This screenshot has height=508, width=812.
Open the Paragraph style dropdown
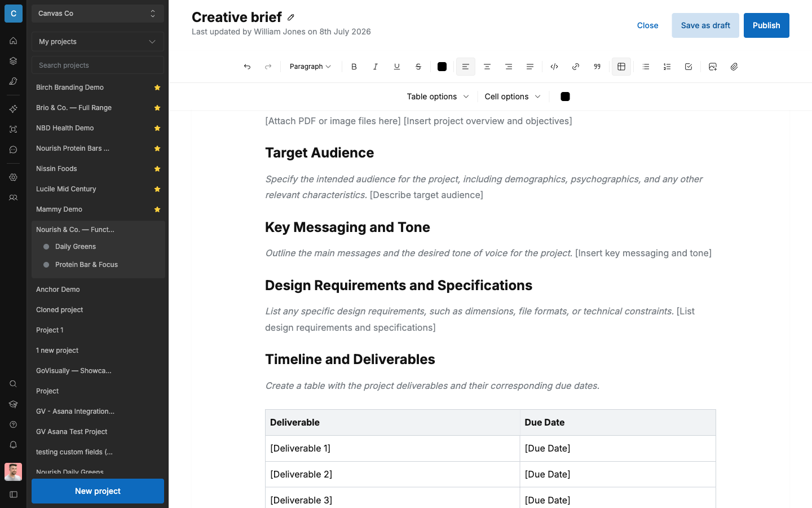pos(310,67)
